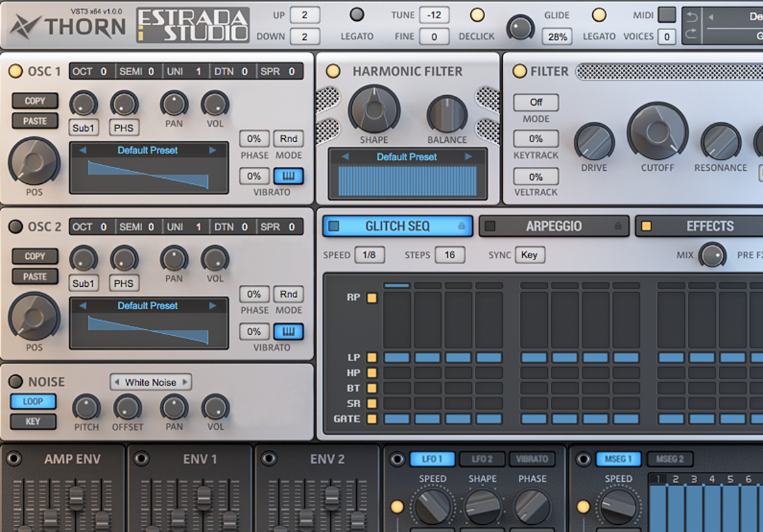Open the Filter MODE Off dropdown

click(536, 102)
